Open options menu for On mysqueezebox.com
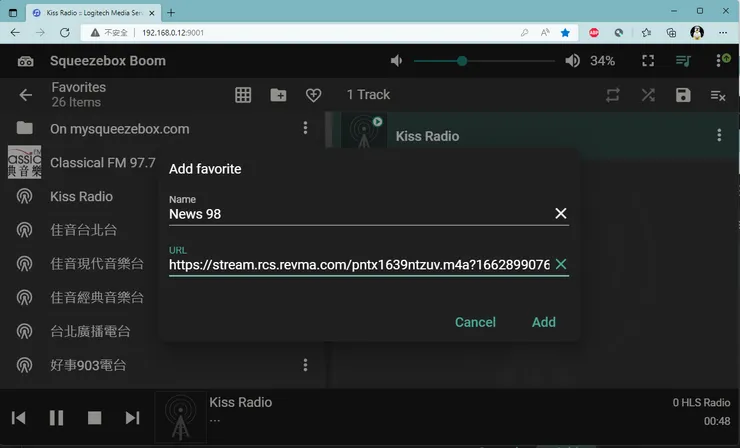This screenshot has width=740, height=448. tap(305, 127)
